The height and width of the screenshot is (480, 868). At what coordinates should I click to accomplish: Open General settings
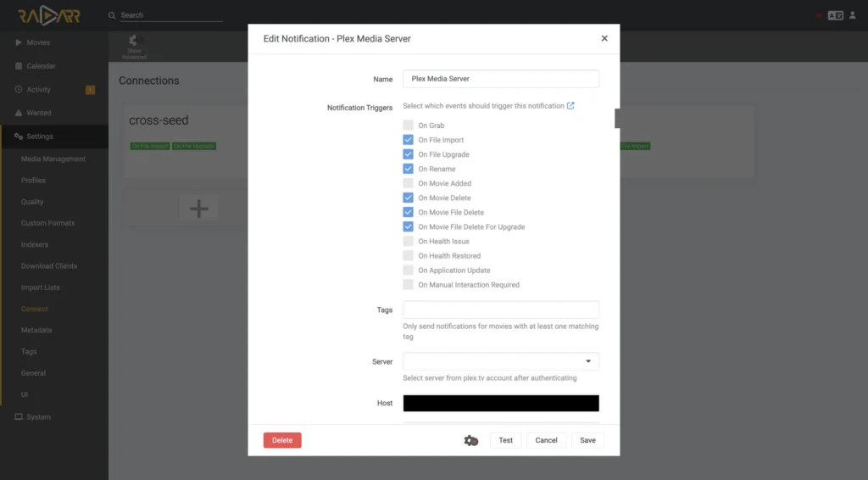tap(33, 373)
